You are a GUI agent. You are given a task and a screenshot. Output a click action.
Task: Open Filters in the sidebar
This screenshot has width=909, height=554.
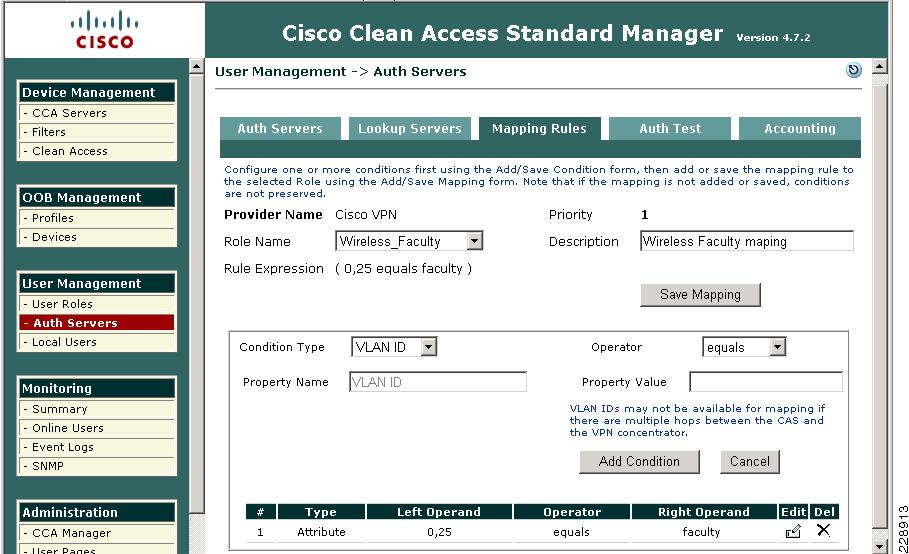[97, 132]
